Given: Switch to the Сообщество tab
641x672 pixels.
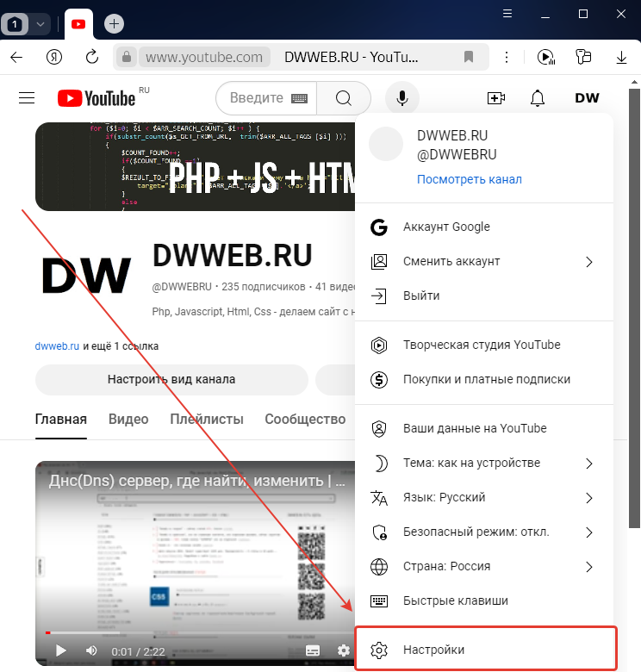Looking at the screenshot, I should click(305, 419).
